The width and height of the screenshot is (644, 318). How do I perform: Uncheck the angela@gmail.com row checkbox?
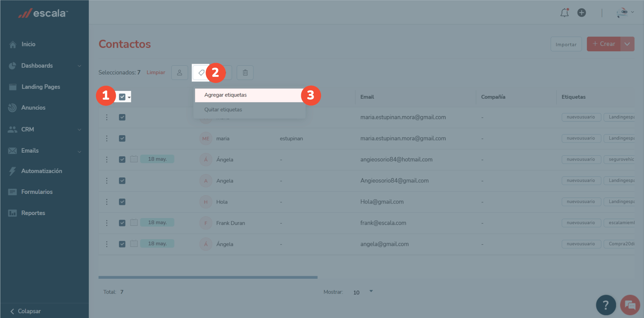point(122,244)
